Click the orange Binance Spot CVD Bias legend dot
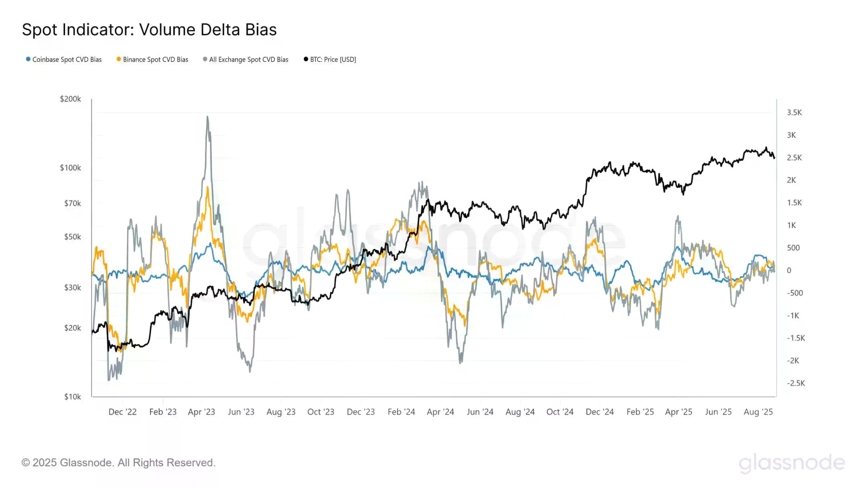The image size is (868, 488). [119, 59]
